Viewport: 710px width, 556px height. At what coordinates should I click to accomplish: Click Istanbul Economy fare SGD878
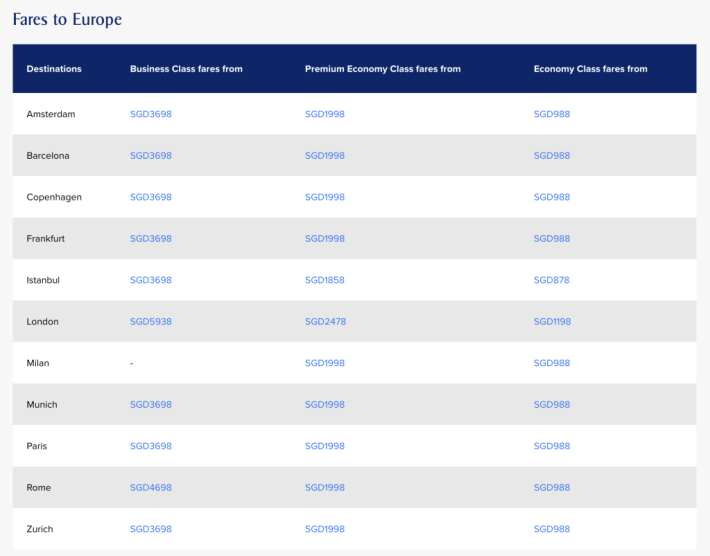tap(551, 280)
